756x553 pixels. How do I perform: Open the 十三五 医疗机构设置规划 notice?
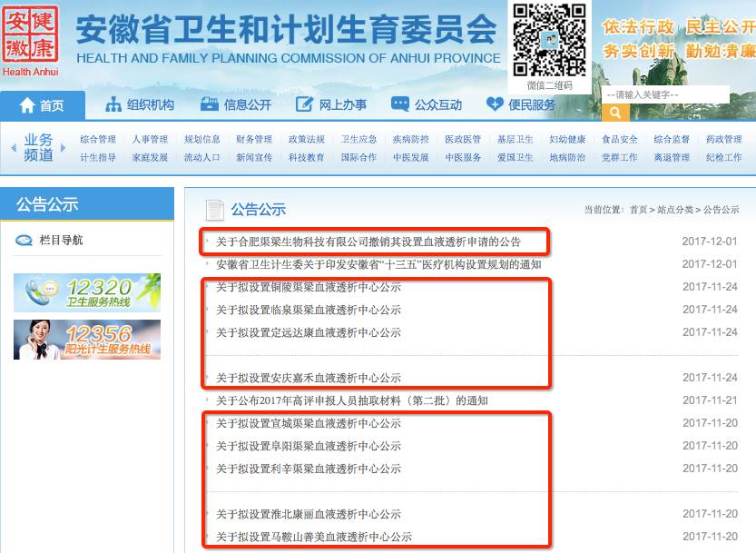[378, 264]
